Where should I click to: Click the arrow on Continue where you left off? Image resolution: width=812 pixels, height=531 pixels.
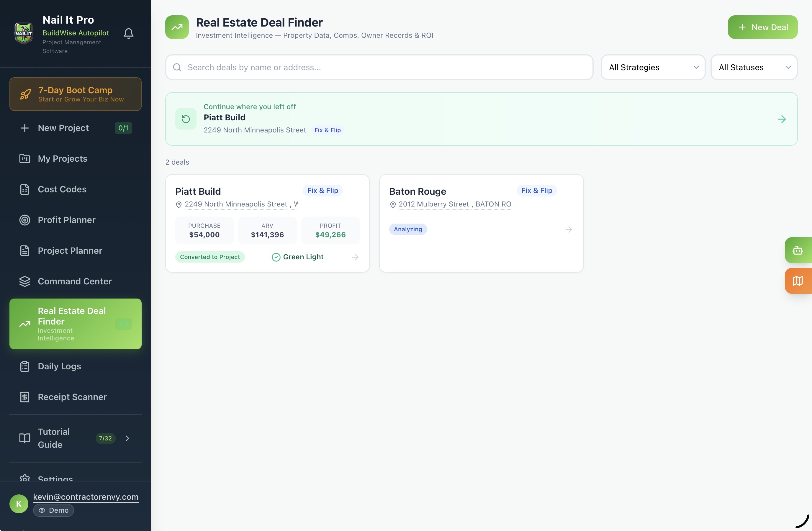click(782, 119)
